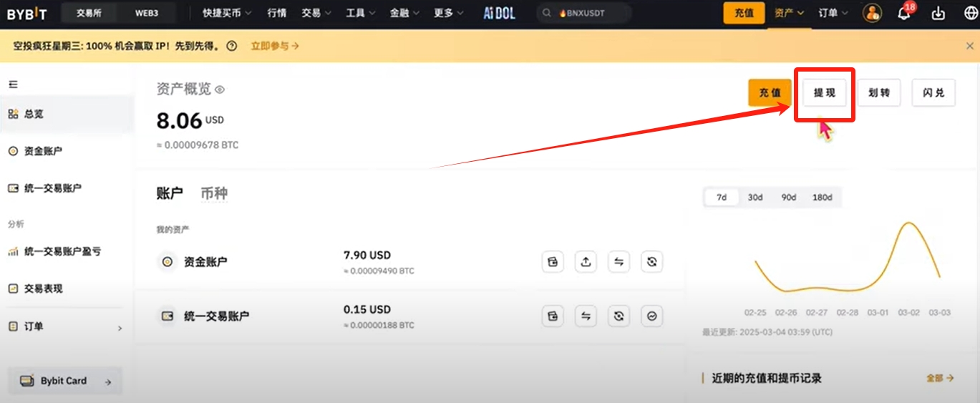The image size is (980, 403).
Task: Expand the 快捷买币 dropdown menu
Action: (227, 13)
